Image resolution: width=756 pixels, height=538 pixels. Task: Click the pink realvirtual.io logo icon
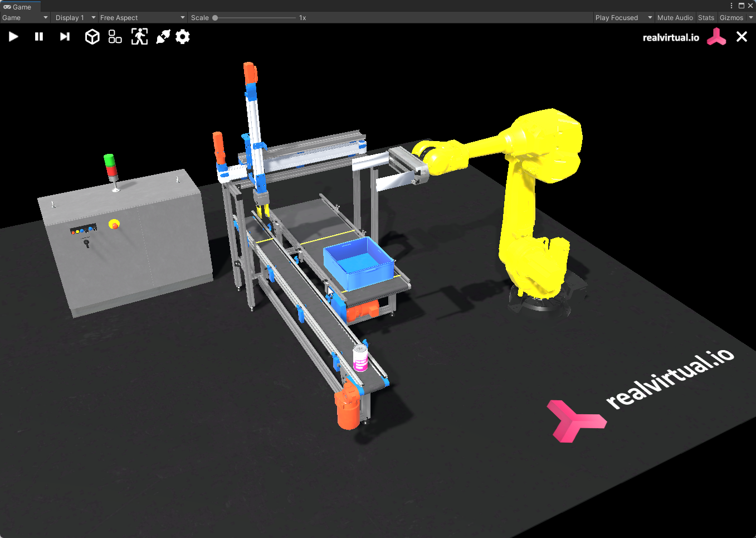click(716, 37)
